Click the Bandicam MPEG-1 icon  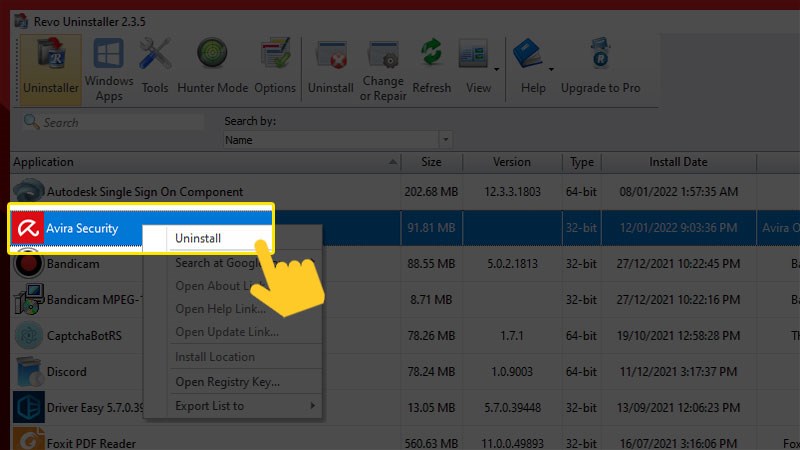tap(28, 299)
